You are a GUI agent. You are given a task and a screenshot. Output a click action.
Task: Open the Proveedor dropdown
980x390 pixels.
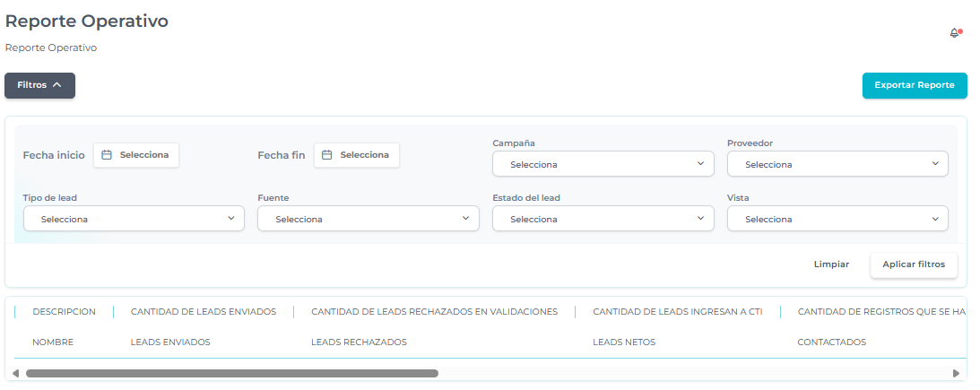coord(837,164)
